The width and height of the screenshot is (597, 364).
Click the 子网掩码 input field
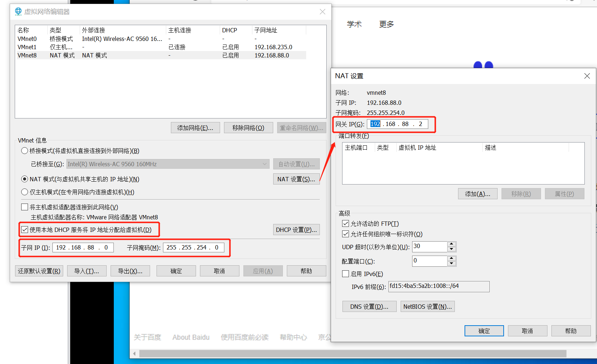pos(193,248)
